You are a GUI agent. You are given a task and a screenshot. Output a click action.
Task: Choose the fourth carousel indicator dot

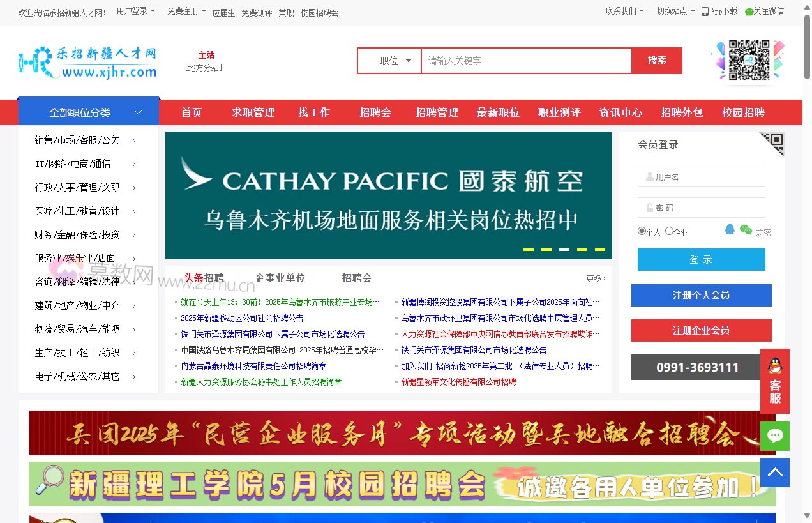click(x=582, y=250)
